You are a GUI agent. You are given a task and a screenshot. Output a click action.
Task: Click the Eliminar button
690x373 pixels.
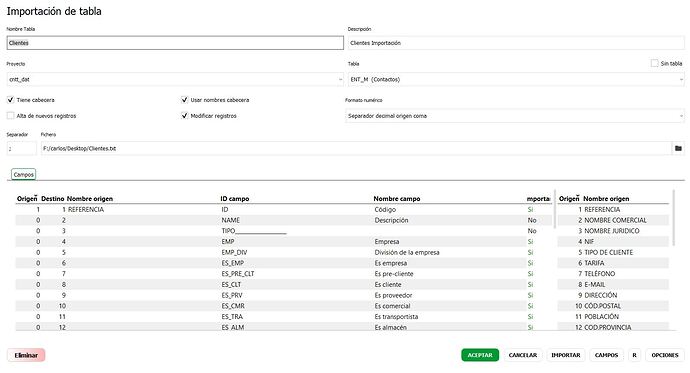pyautogui.click(x=26, y=355)
